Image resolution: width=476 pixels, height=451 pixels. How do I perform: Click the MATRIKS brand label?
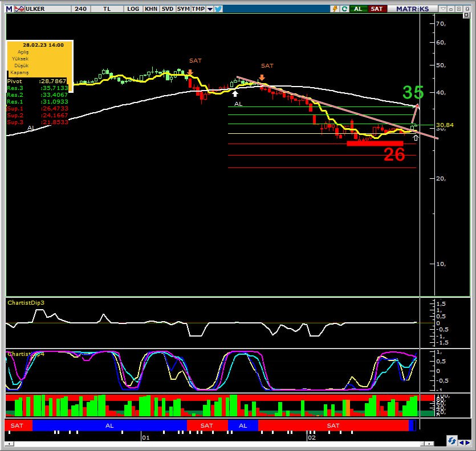(x=412, y=9)
